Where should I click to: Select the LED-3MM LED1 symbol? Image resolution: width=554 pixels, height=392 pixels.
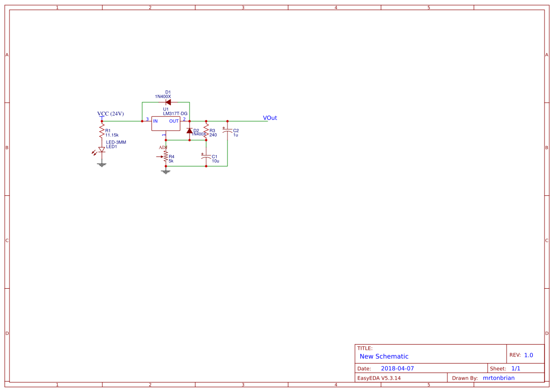(101, 149)
